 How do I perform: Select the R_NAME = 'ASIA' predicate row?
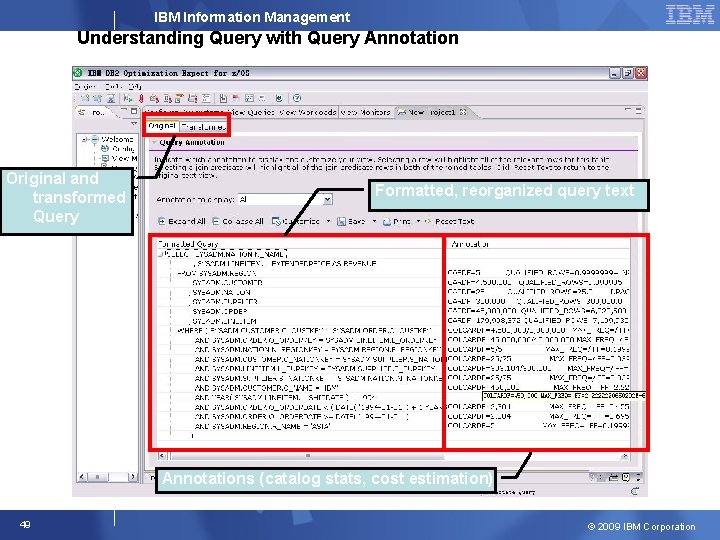point(263,426)
